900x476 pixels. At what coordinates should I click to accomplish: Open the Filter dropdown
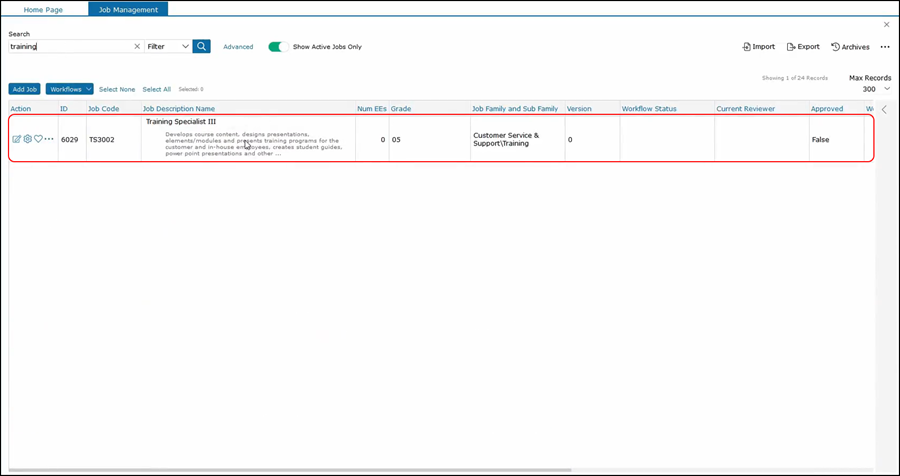[167, 46]
